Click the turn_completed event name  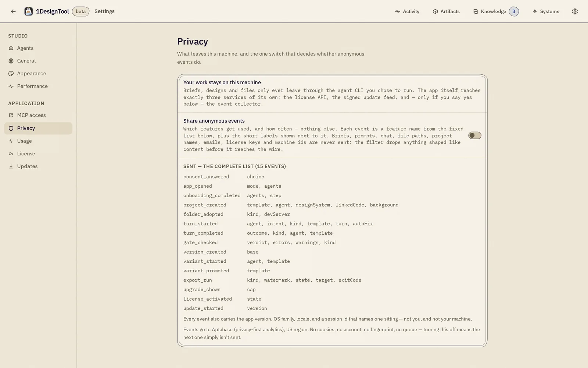tap(203, 233)
